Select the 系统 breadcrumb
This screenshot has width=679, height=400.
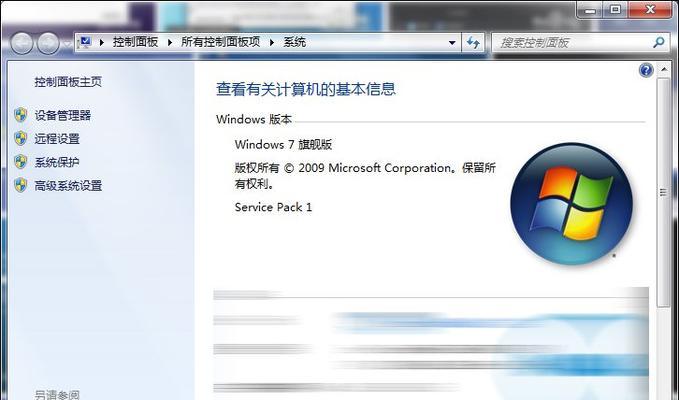click(x=295, y=42)
